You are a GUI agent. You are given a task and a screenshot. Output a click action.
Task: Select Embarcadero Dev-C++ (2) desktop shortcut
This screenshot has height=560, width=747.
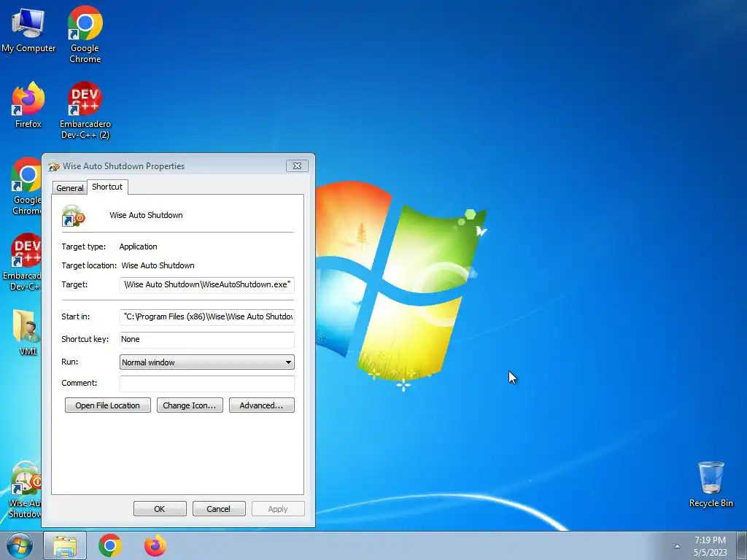[x=85, y=111]
